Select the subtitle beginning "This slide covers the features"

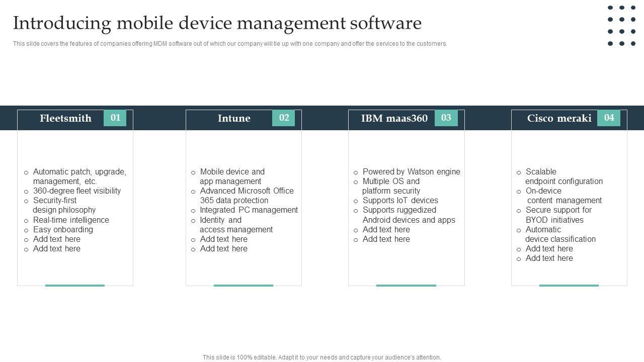coord(230,44)
